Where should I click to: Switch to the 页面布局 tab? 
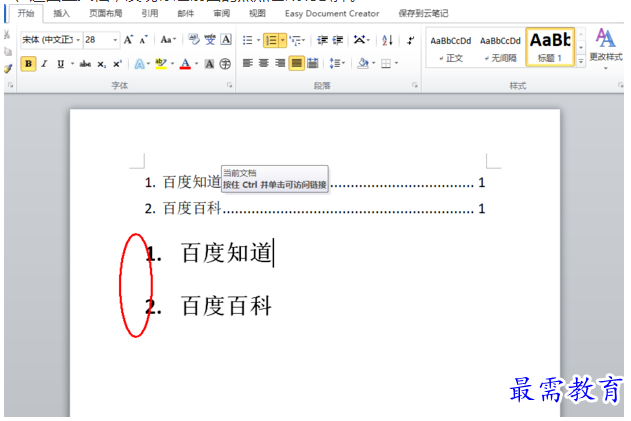(105, 13)
